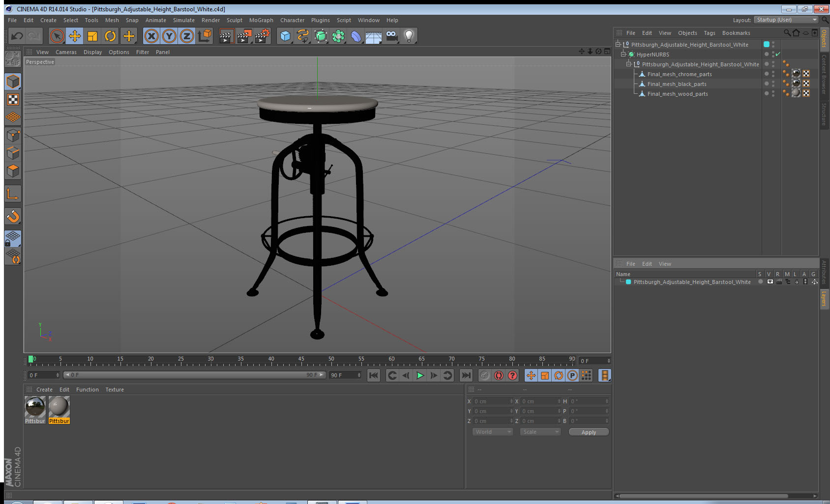Select Final_mesh_black_parts object

(x=677, y=84)
